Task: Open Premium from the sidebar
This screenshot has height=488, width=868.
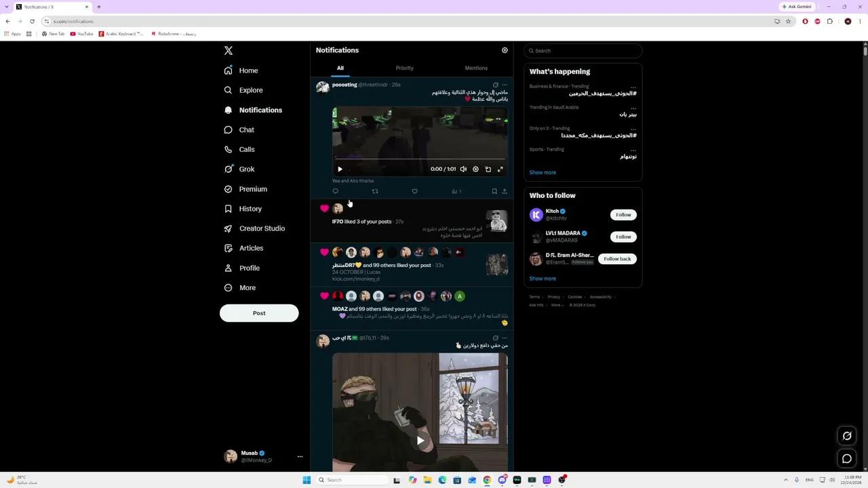Action: click(245, 189)
